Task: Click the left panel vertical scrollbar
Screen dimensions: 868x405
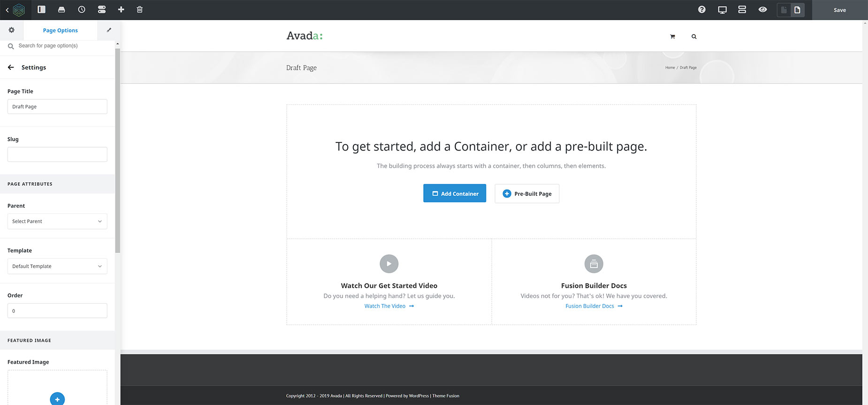Action: click(118, 150)
